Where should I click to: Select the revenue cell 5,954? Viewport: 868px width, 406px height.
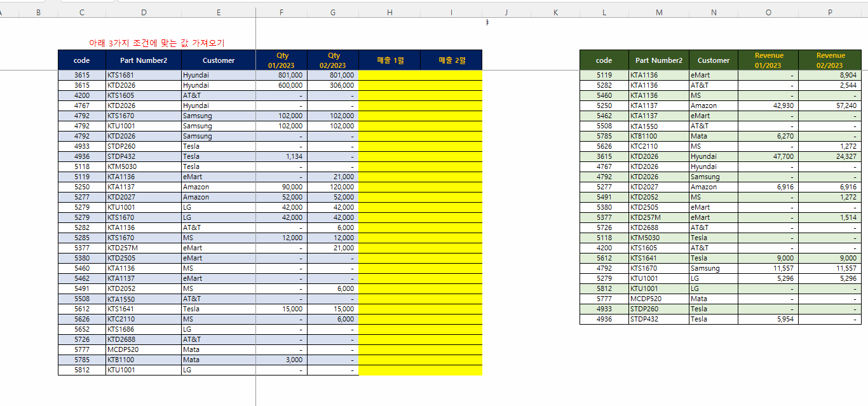click(x=768, y=319)
